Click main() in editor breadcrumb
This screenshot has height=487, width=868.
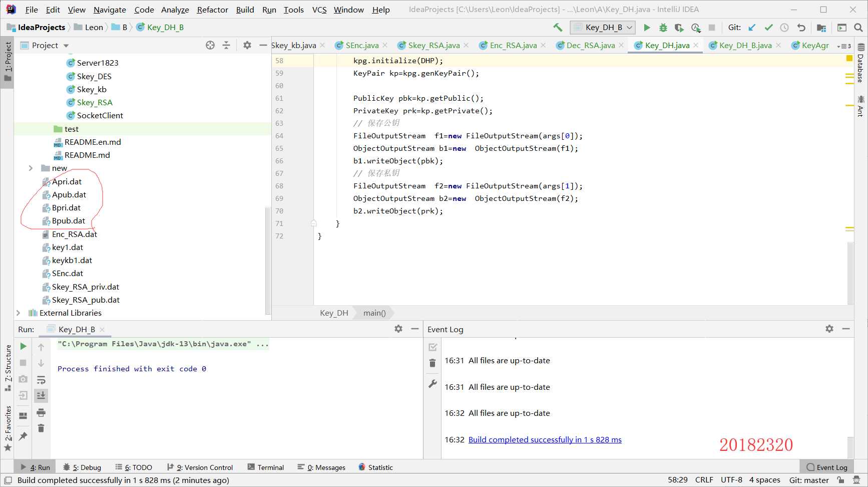click(x=374, y=313)
